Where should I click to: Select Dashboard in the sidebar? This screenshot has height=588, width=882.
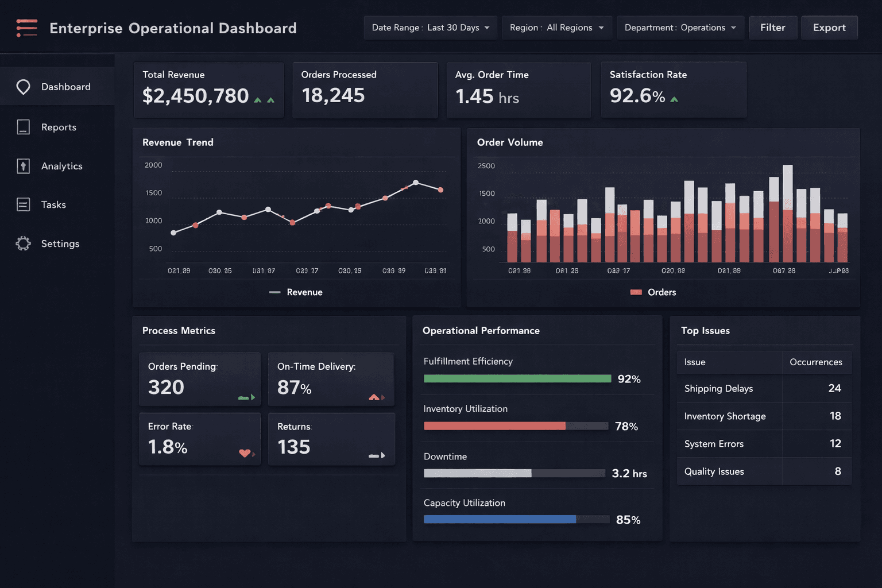[x=57, y=87]
